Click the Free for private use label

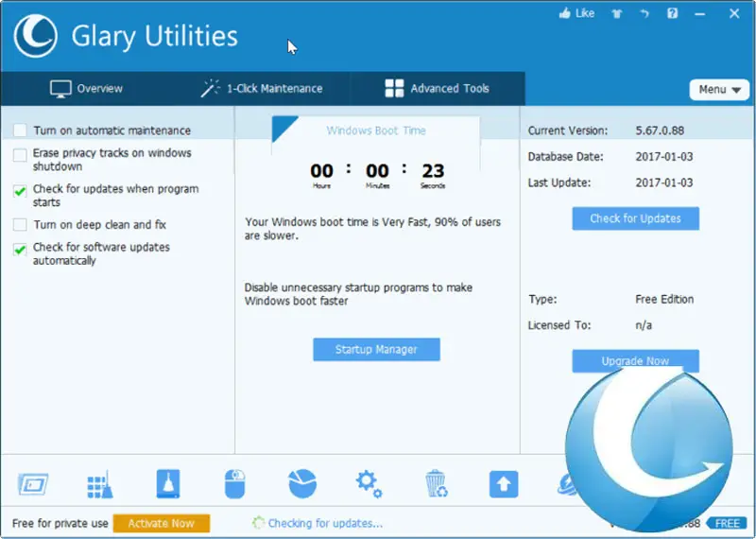tap(60, 523)
